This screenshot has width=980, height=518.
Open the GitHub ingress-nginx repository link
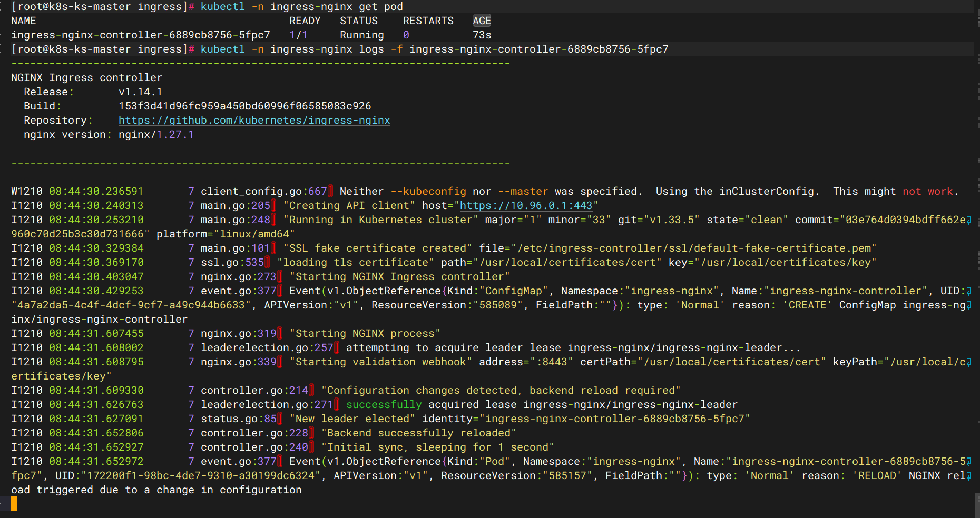click(254, 121)
